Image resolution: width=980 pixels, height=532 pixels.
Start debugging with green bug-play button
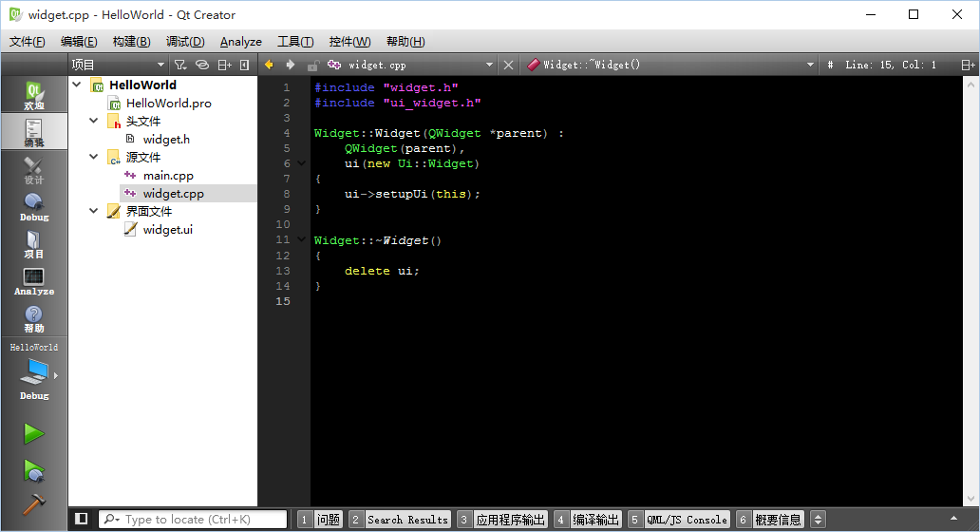pos(34,470)
